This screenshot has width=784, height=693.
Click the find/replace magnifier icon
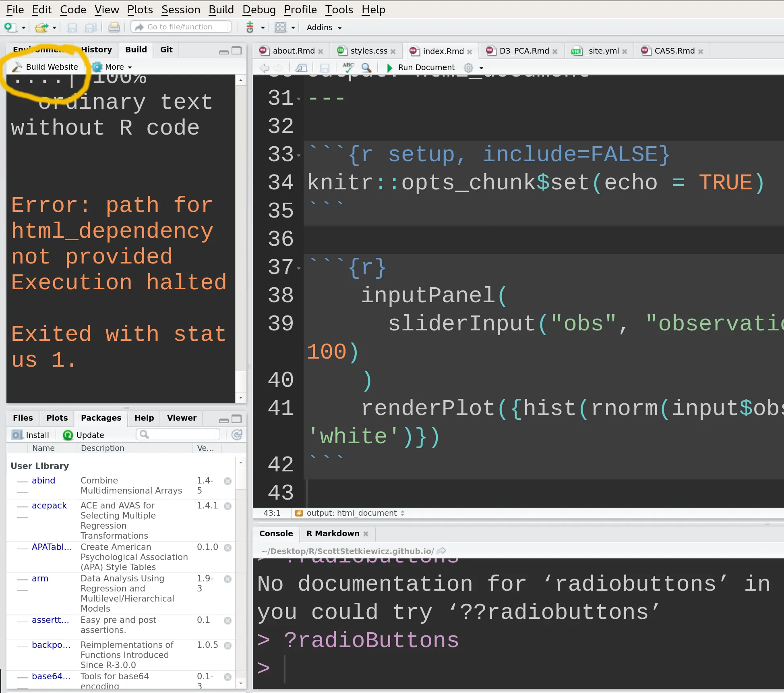click(366, 67)
